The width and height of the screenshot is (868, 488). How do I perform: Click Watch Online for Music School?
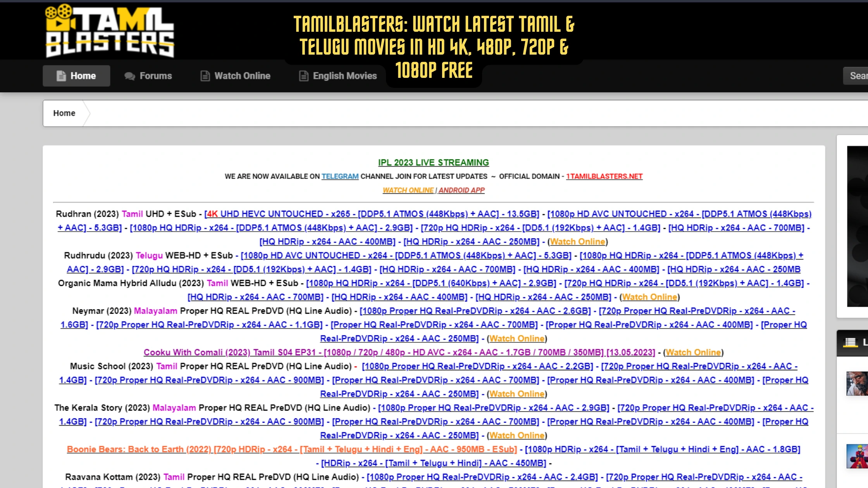[517, 394]
